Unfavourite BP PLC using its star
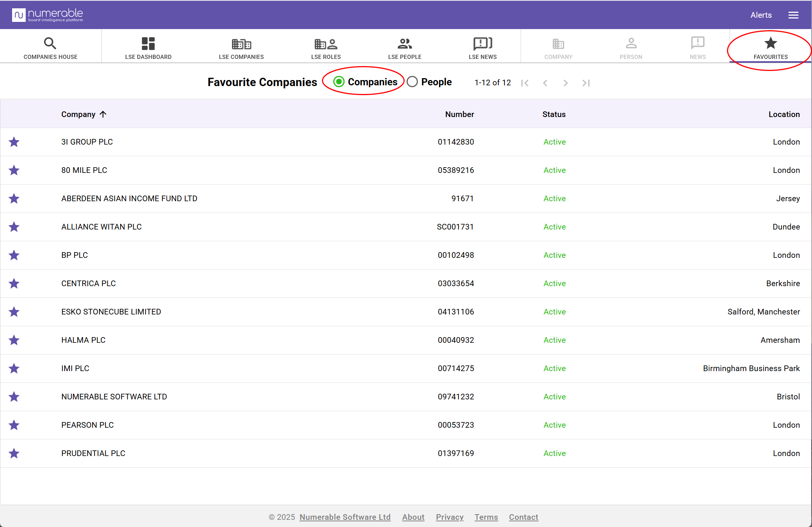Viewport: 812px width, 527px height. (x=14, y=255)
